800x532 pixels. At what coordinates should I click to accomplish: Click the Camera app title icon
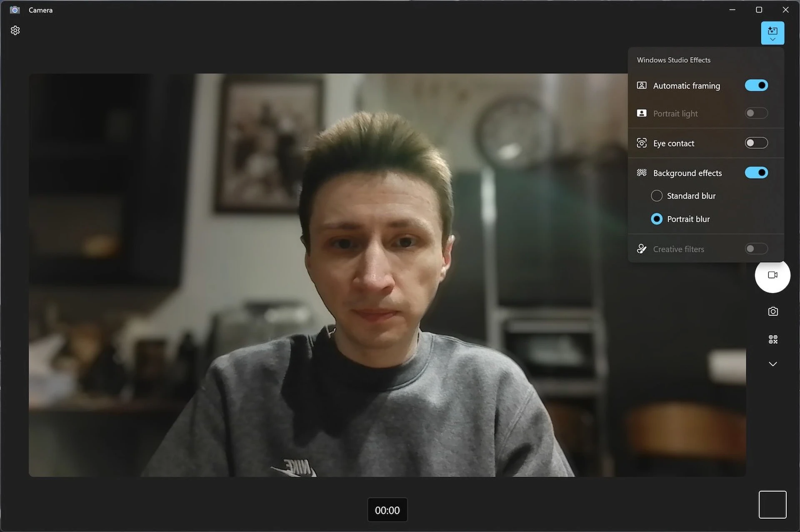tap(15, 10)
